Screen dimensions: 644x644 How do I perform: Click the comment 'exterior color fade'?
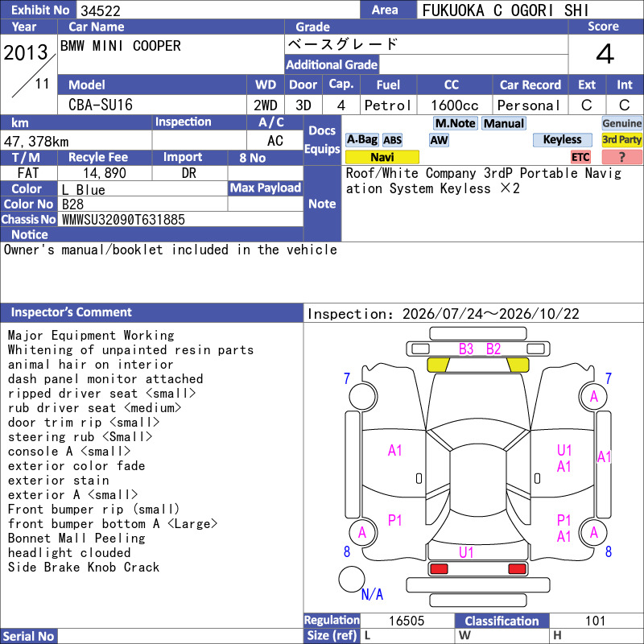[76, 466]
